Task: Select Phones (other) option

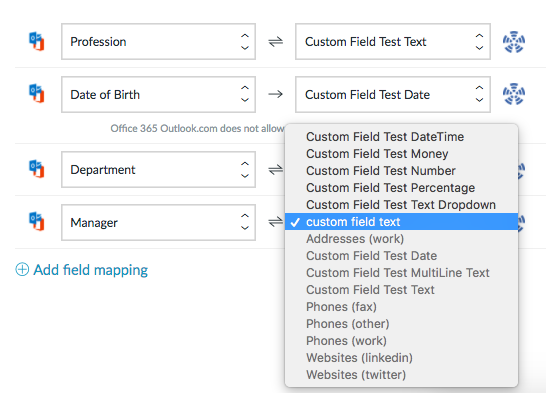Action: (401, 324)
